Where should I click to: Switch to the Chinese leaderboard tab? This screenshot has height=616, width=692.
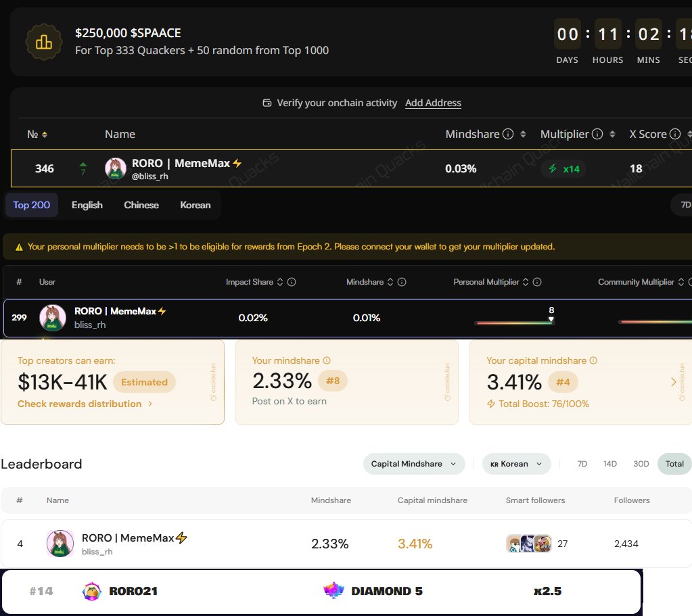pyautogui.click(x=141, y=204)
